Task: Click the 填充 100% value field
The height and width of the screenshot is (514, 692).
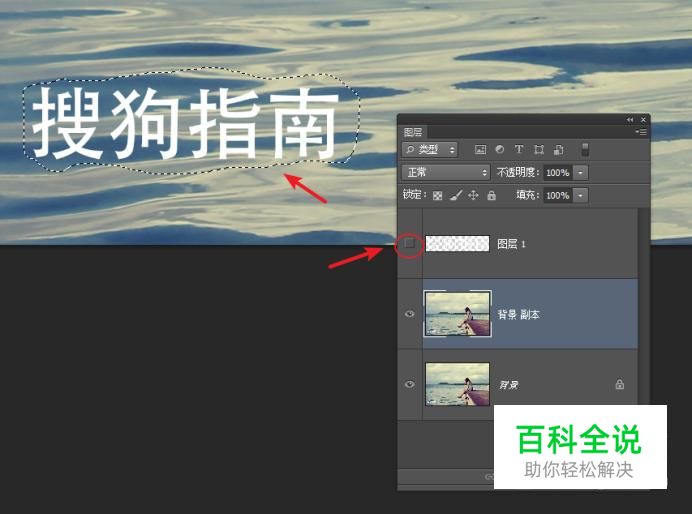Action: pos(558,195)
